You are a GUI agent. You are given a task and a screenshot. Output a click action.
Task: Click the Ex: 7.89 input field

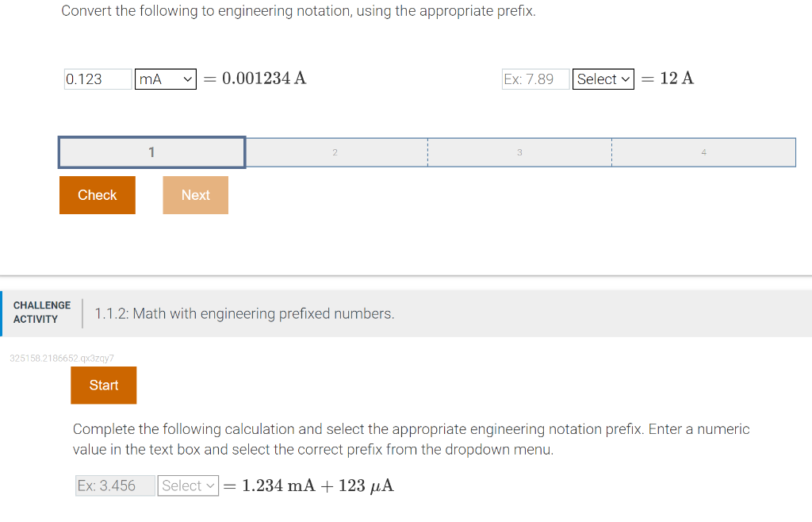(535, 79)
